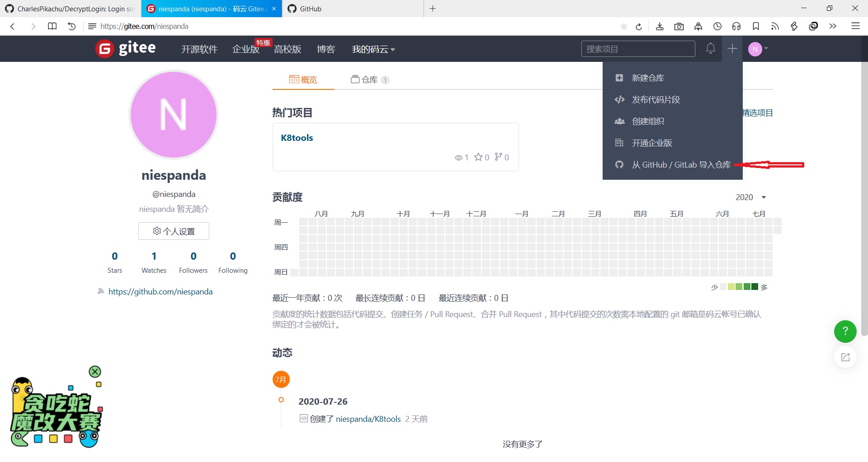Close the niespanda Gitee tab

tap(274, 9)
